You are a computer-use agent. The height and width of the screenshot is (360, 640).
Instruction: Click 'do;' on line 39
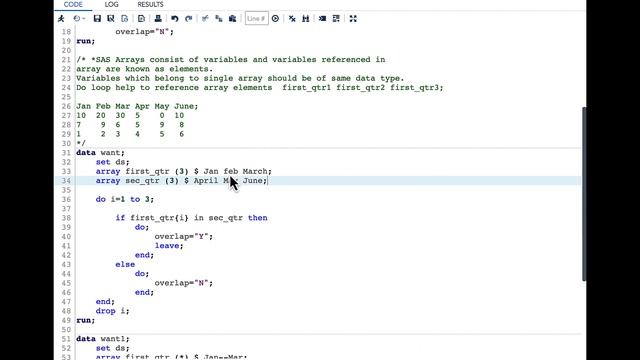tap(142, 227)
